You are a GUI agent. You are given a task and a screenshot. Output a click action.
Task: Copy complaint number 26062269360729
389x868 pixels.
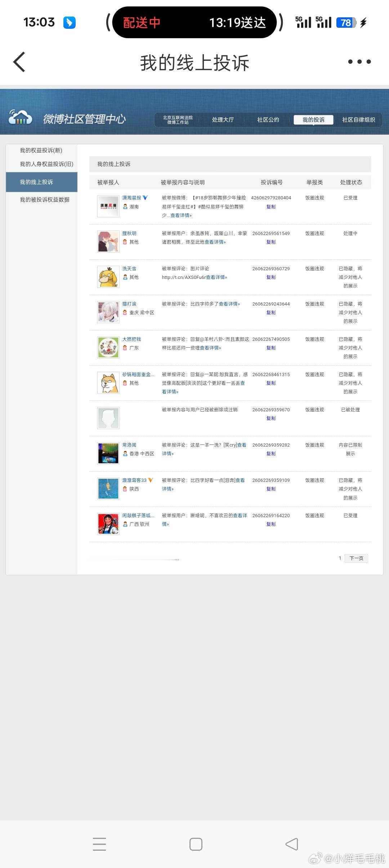click(x=271, y=277)
